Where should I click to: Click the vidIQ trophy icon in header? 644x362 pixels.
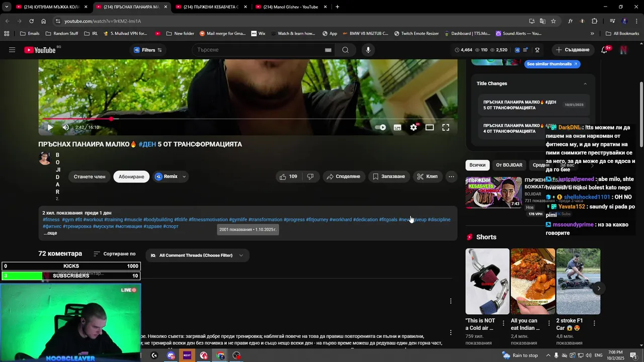[537, 50]
